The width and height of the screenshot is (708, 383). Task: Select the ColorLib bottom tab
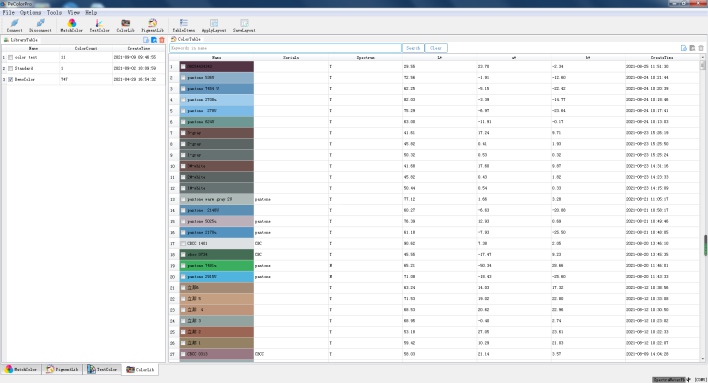pos(140,369)
